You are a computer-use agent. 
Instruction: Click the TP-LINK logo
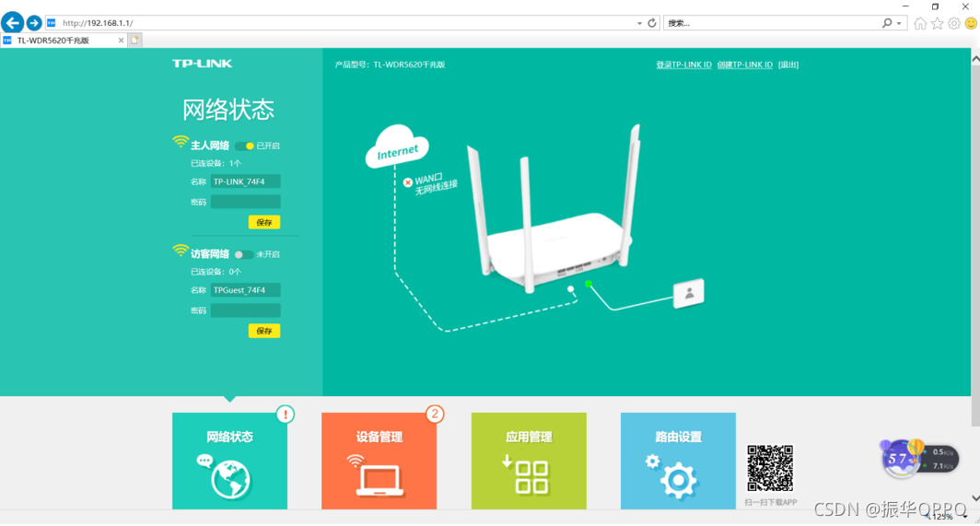[202, 64]
